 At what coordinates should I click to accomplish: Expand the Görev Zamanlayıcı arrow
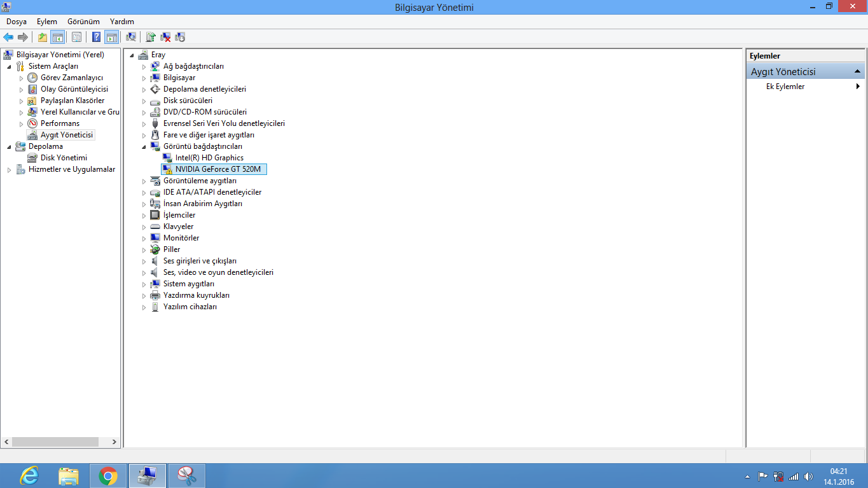pos(21,78)
